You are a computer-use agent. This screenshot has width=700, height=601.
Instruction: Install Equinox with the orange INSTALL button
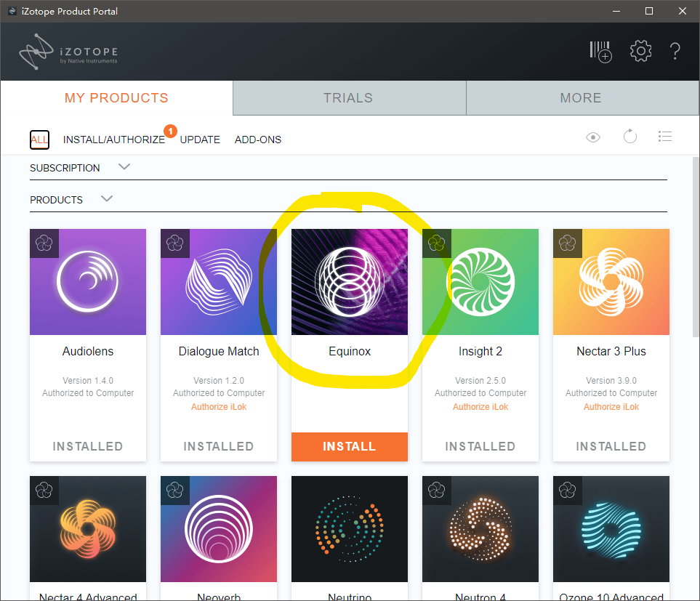point(350,447)
